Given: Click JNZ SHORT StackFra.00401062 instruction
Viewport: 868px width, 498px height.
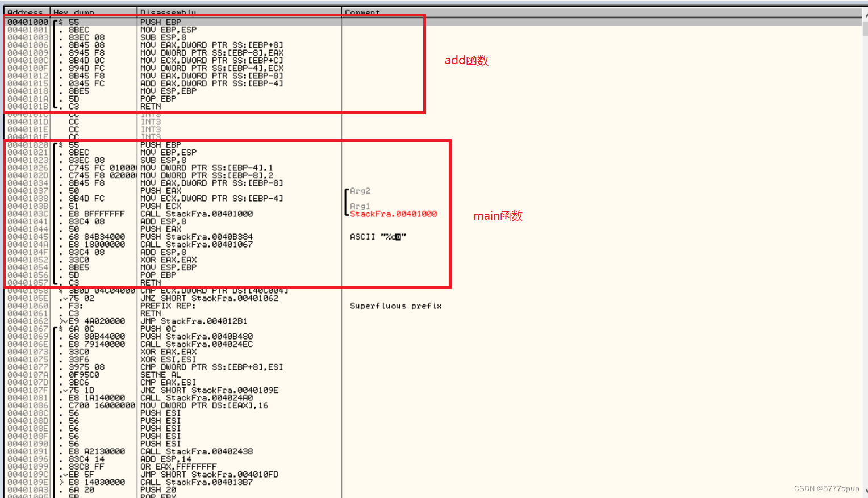Looking at the screenshot, I should pos(210,298).
